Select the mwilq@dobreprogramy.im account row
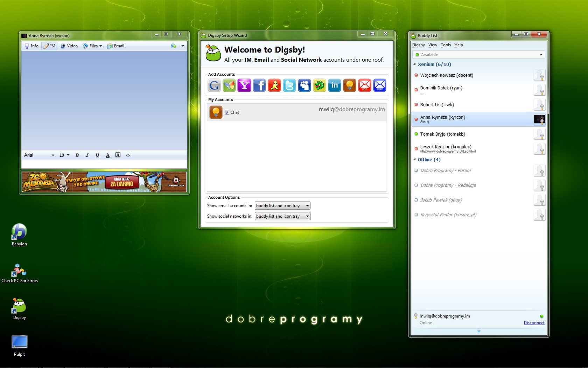588x368 pixels. (297, 112)
